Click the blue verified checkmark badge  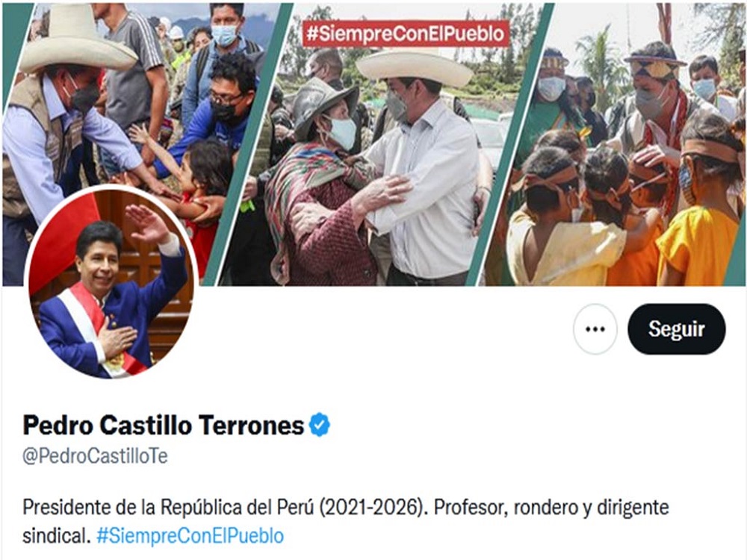pos(320,425)
